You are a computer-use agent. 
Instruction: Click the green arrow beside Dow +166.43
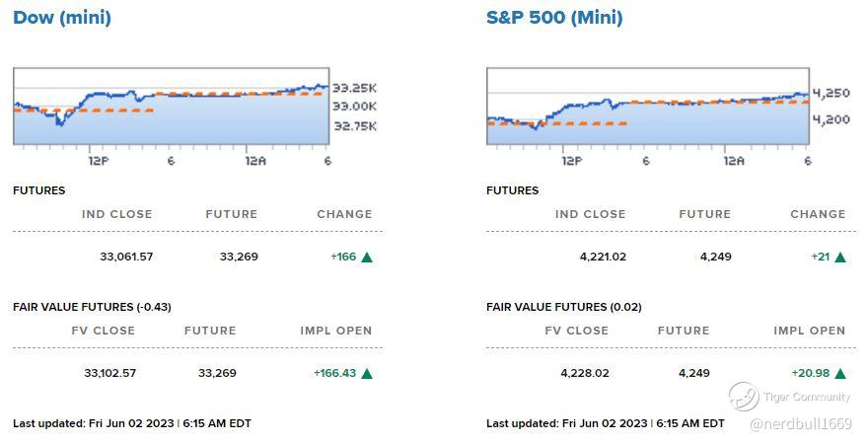click(x=367, y=374)
